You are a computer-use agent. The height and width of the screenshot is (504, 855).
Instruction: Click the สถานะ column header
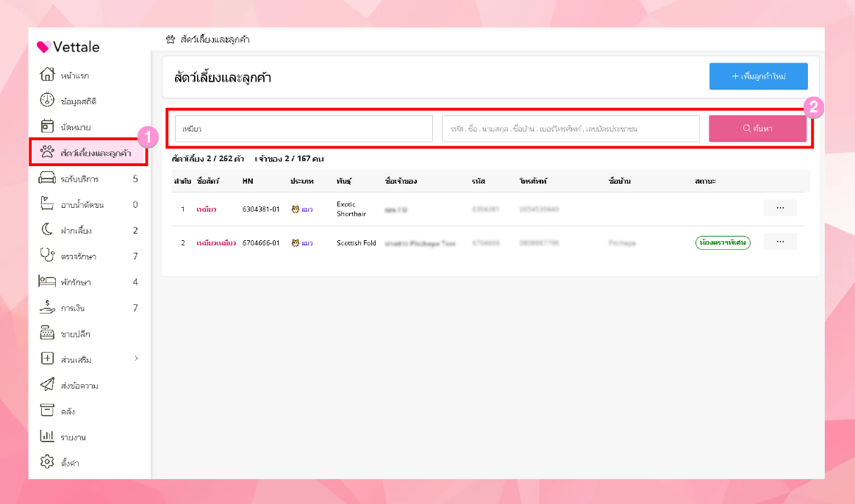tap(705, 181)
